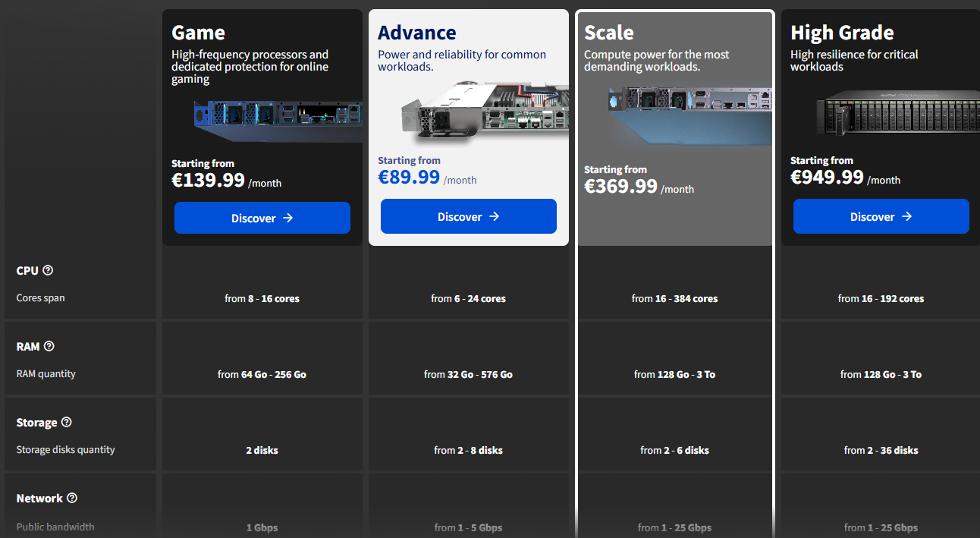Click the 2 - 36 disks storage cell

click(881, 450)
